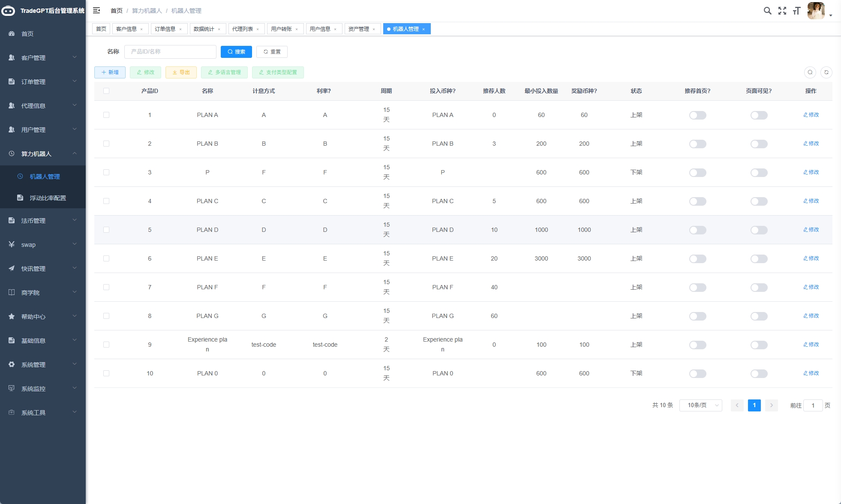Image resolution: width=841 pixels, height=504 pixels.
Task: Click 修改 link for PLAN G row
Action: [811, 316]
